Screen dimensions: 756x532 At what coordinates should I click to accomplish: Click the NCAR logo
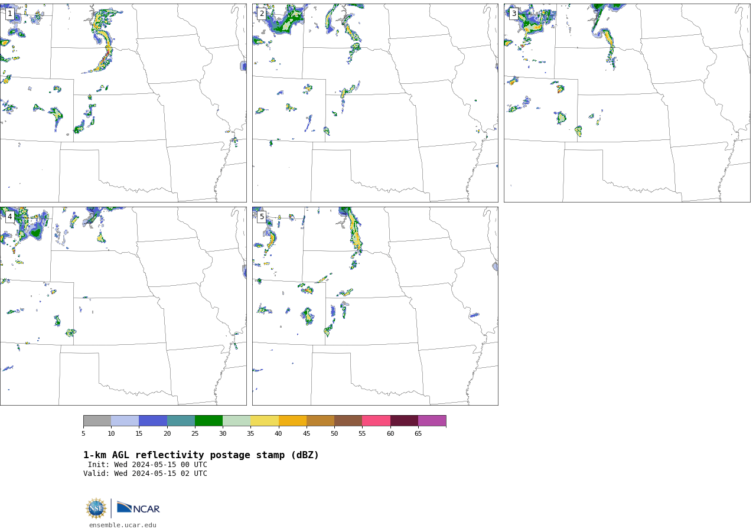[x=138, y=508]
